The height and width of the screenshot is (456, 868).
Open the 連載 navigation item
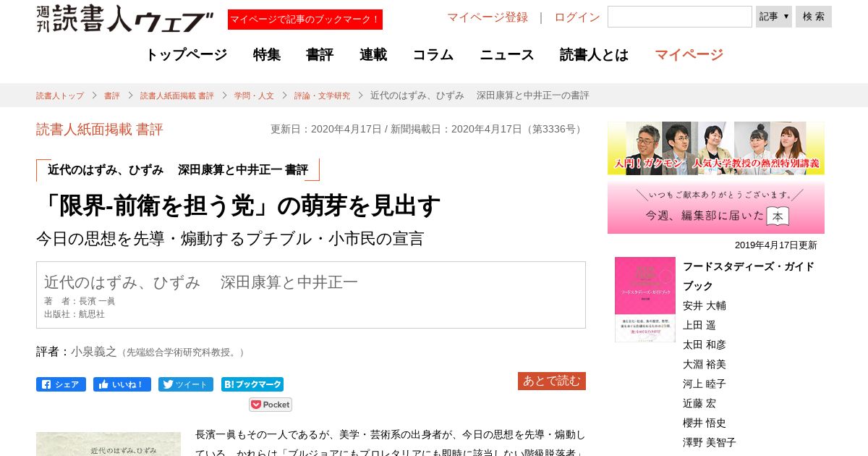pyautogui.click(x=373, y=55)
